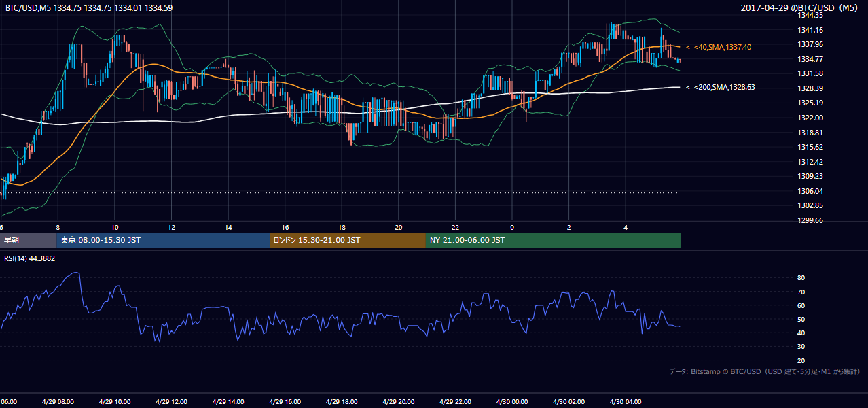Click price axis value 1344.35
Viewport: 868px width, 408px height.
pyautogui.click(x=811, y=15)
